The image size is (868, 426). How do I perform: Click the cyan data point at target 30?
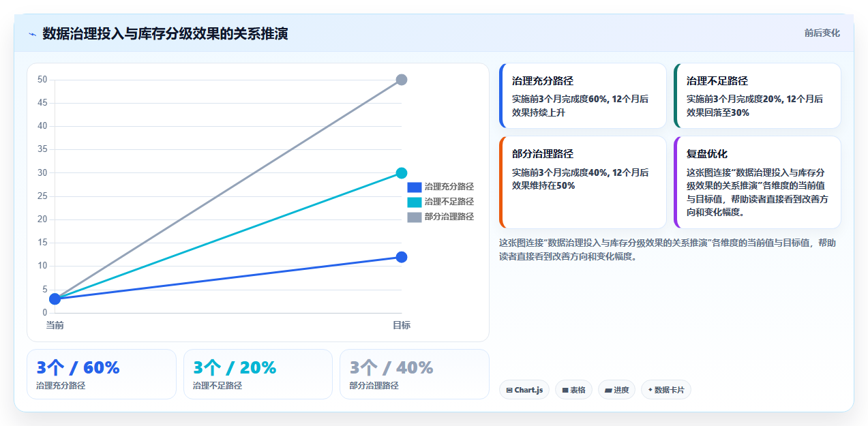click(402, 173)
